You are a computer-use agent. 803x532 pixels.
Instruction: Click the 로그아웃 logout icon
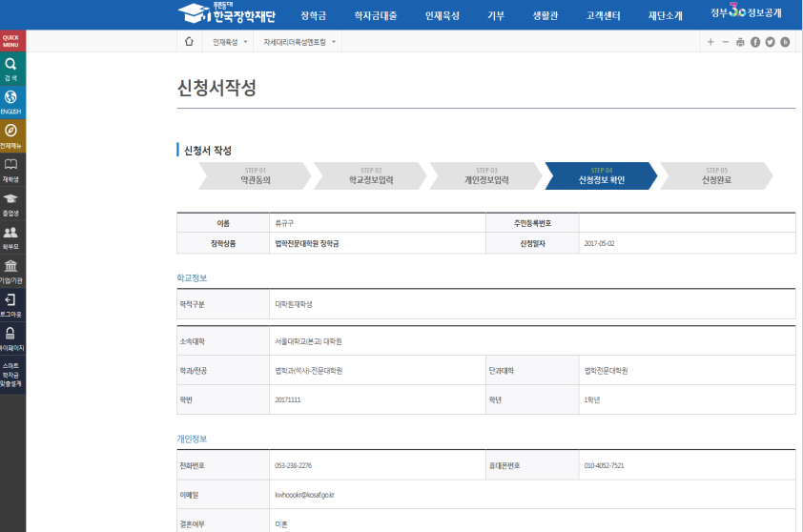point(11,305)
